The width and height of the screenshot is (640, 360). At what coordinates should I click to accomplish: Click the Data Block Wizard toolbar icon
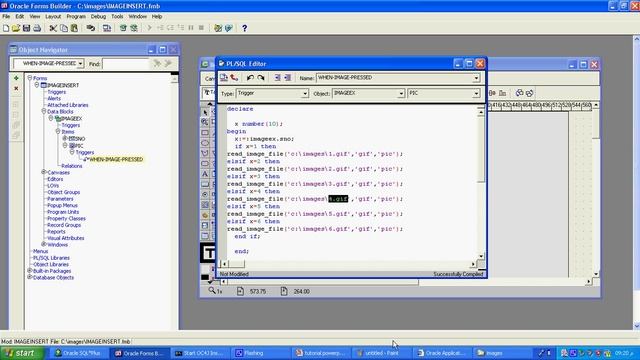(x=218, y=28)
